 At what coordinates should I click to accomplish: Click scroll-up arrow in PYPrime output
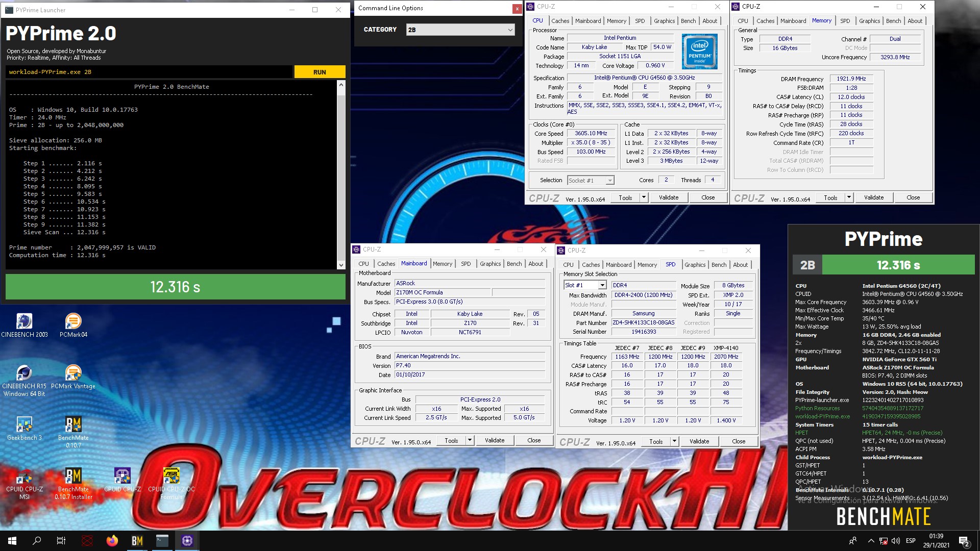pos(341,85)
